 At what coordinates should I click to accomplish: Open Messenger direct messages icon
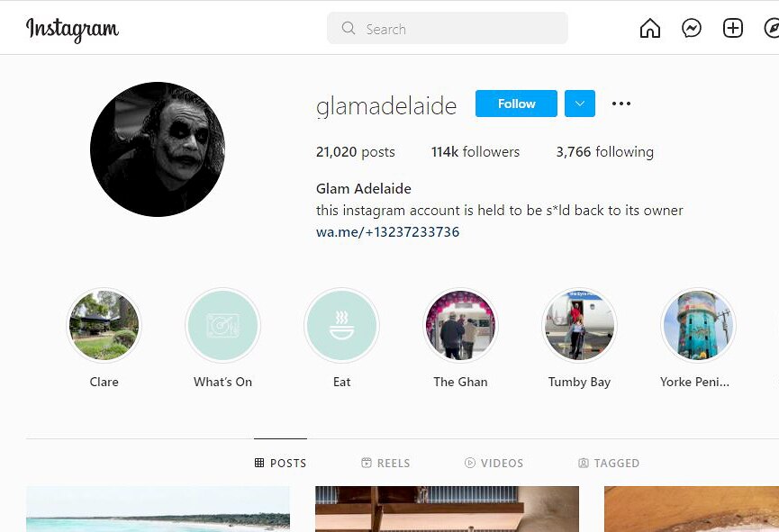click(x=692, y=28)
